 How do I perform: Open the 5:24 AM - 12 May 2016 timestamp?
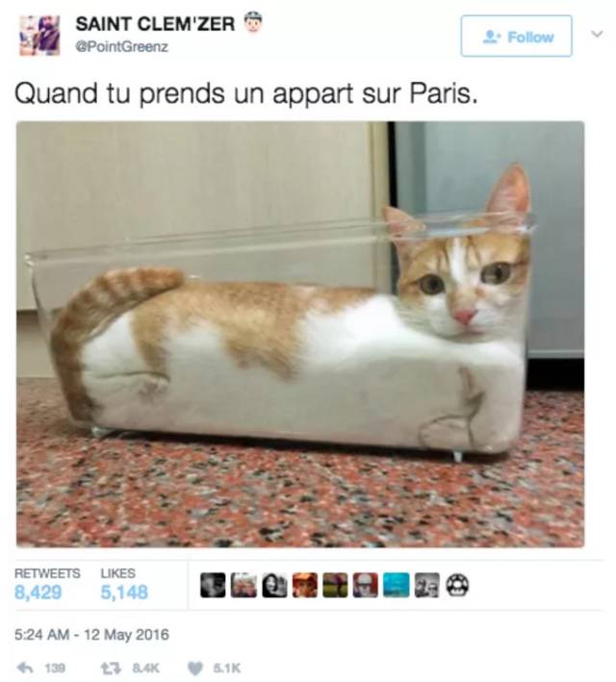coord(91,635)
